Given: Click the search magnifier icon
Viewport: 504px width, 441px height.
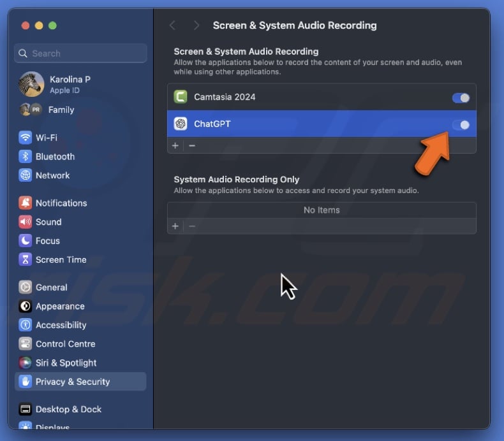Looking at the screenshot, I should [x=22, y=54].
